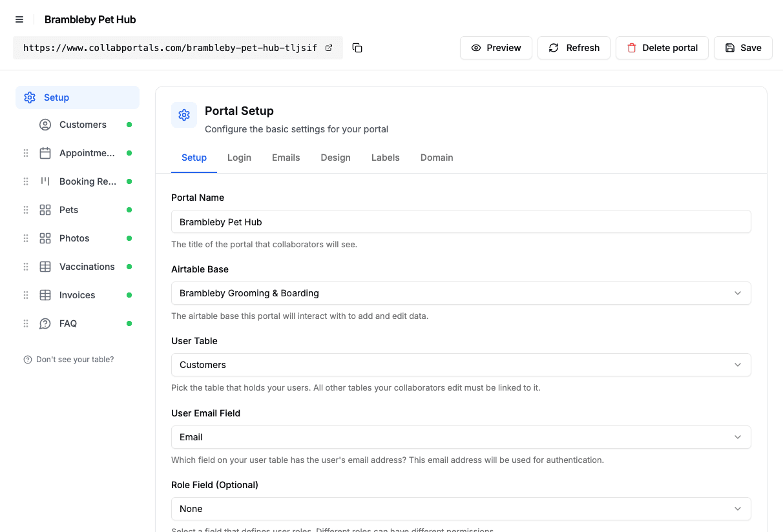Grab the Booking Requests drag handle
The image size is (783, 532).
pyautogui.click(x=26, y=181)
